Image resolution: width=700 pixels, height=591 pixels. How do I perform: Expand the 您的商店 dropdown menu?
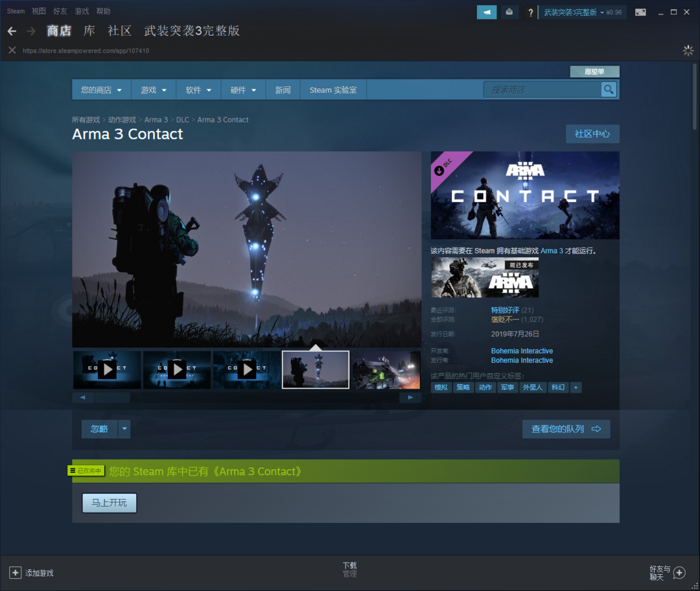(101, 90)
